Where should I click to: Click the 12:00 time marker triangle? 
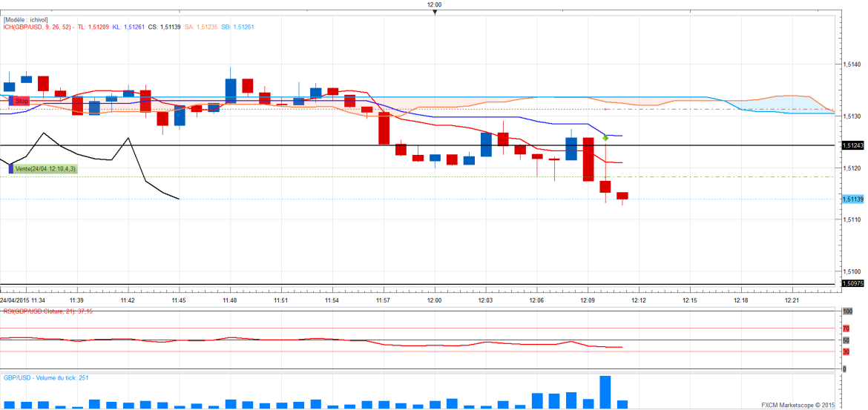tap(435, 11)
